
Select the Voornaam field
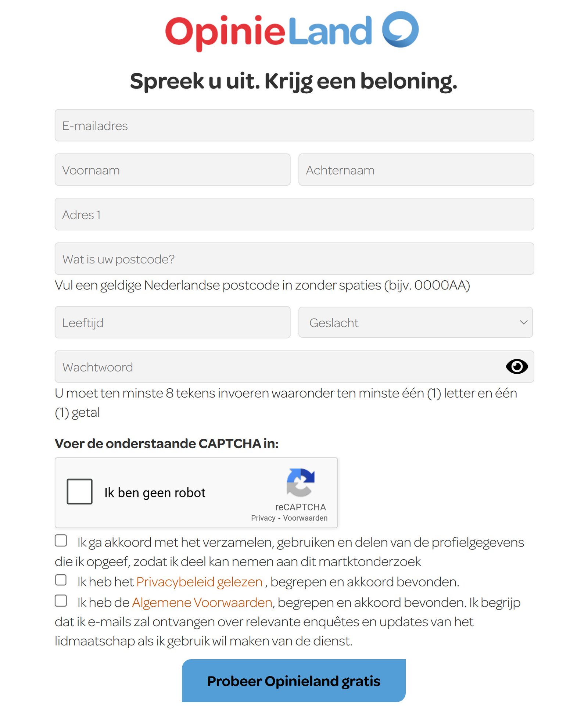[172, 169]
